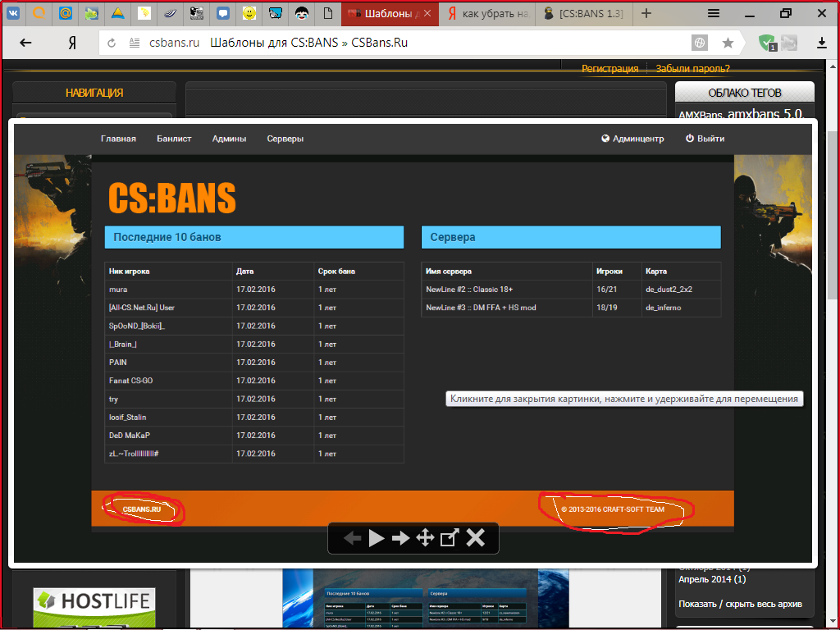Open the pinned blue-yellow triangle tab
Viewport: 840px width, 630px height.
pyautogui.click(x=118, y=13)
